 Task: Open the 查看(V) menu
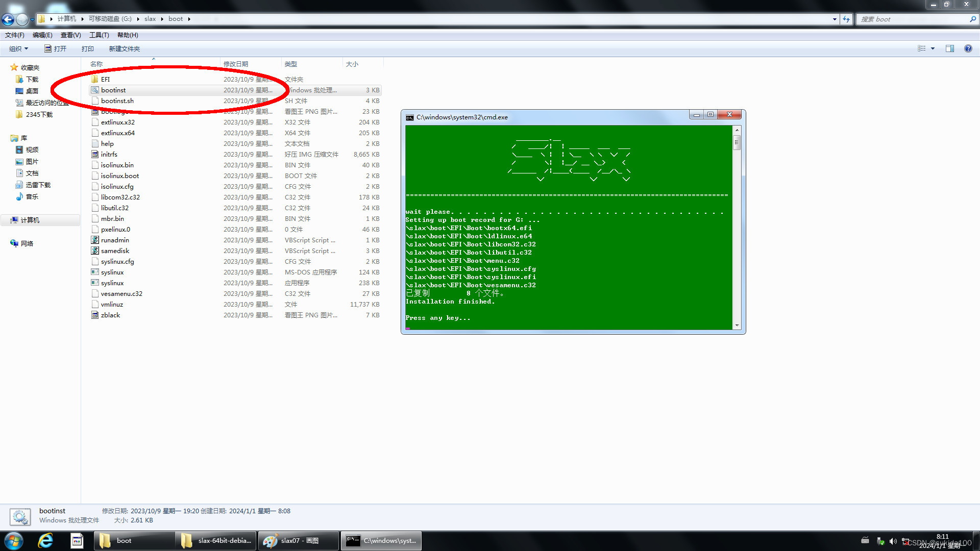click(70, 35)
